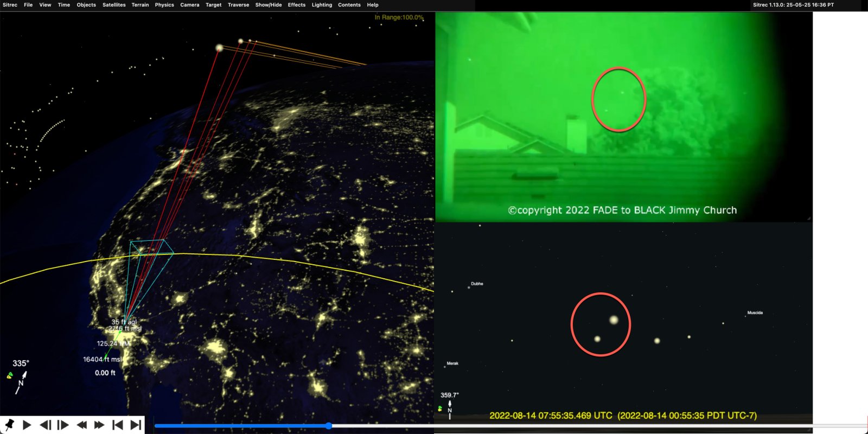Click the fast-forward double-arrow icon
Image resolution: width=868 pixels, height=434 pixels.
(99, 425)
